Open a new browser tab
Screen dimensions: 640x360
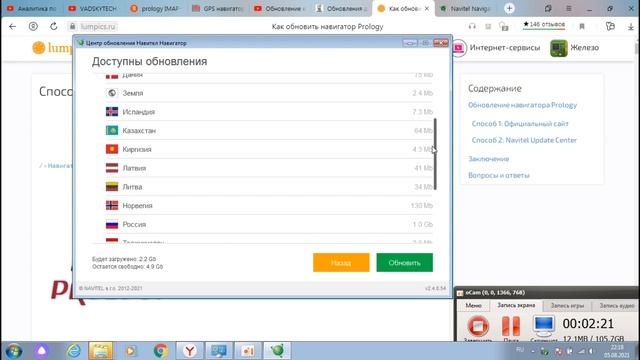pos(509,8)
